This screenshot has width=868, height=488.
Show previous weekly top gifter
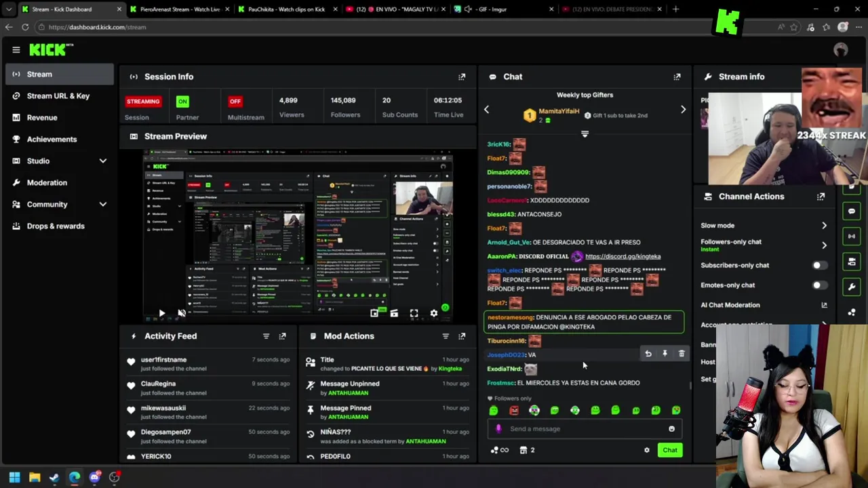pos(486,109)
